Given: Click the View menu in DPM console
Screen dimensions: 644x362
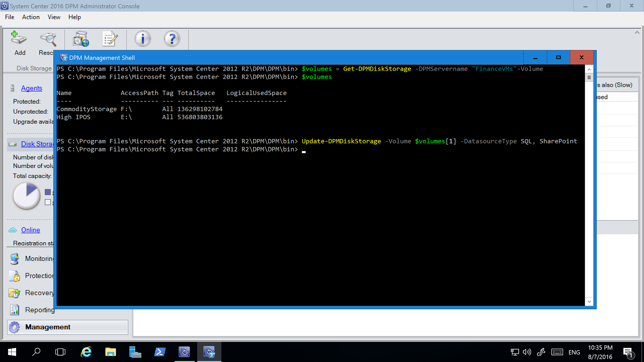Looking at the screenshot, I should click(53, 17).
